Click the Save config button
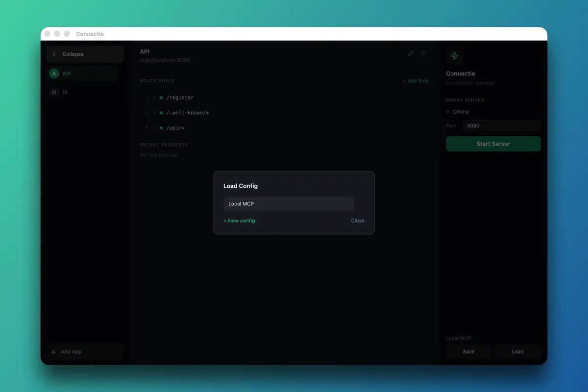The height and width of the screenshot is (392, 588). (468, 352)
